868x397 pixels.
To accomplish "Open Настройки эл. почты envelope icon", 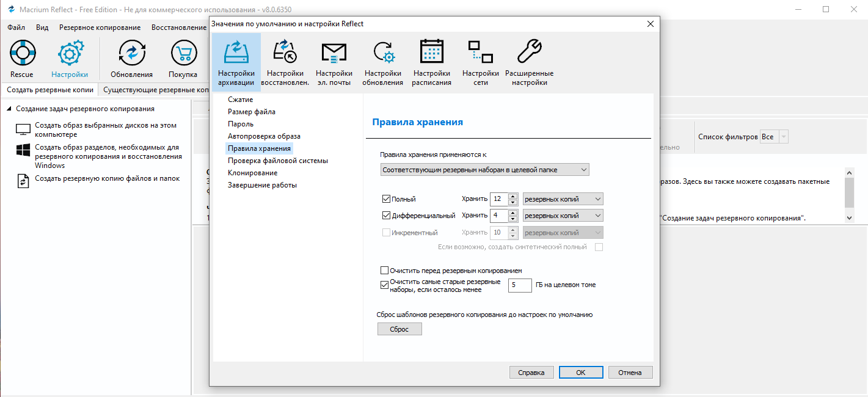I will click(334, 52).
